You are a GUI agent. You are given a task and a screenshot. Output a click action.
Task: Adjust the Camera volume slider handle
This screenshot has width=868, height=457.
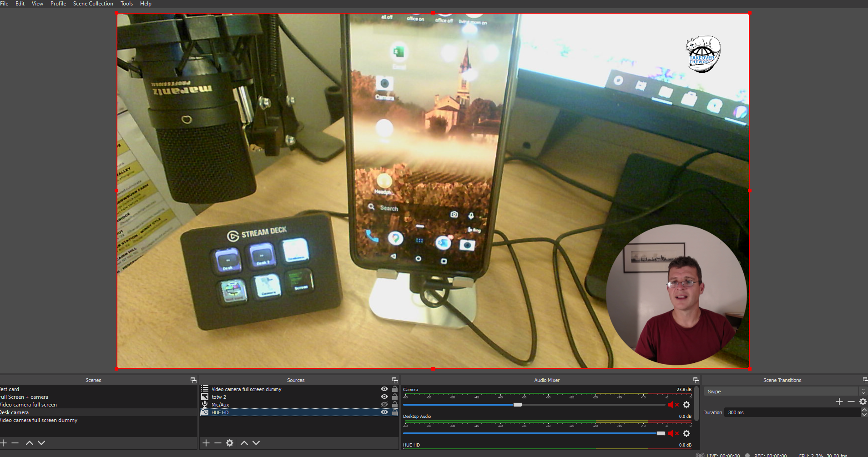click(518, 405)
